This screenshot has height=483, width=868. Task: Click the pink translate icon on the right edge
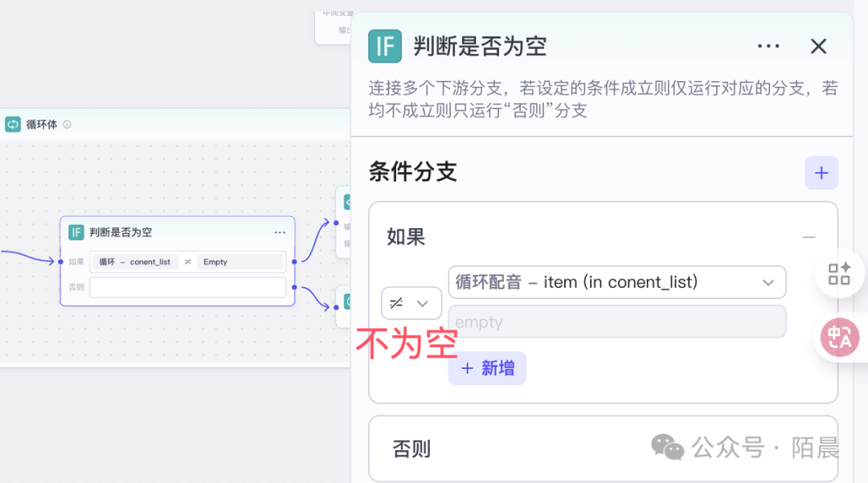839,338
